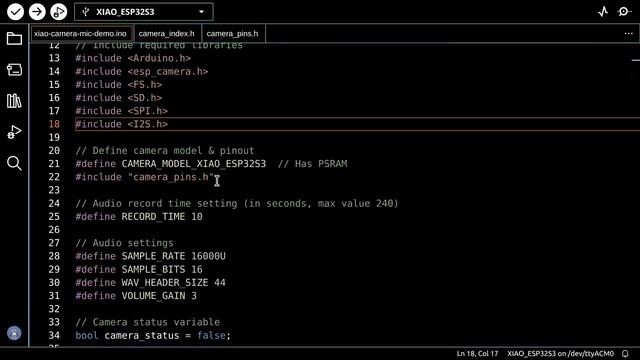Click the notifications bell in status bar
Viewport: 640px width, 360px height.
click(625, 353)
